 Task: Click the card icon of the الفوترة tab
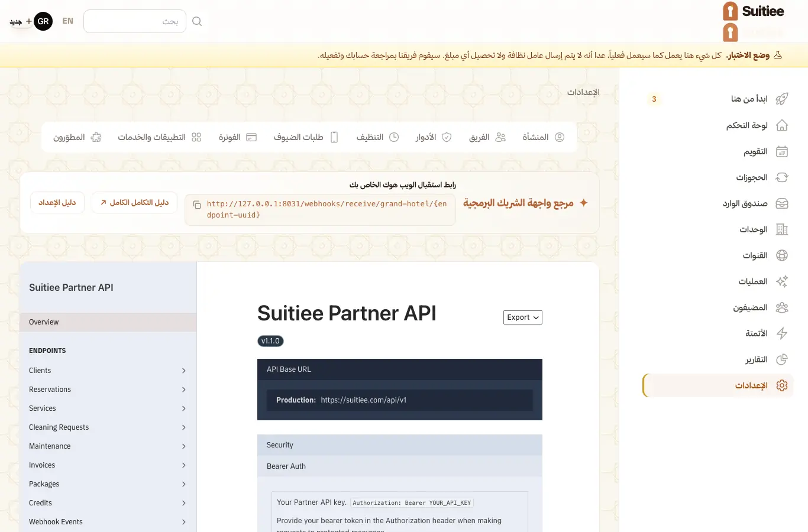click(251, 137)
